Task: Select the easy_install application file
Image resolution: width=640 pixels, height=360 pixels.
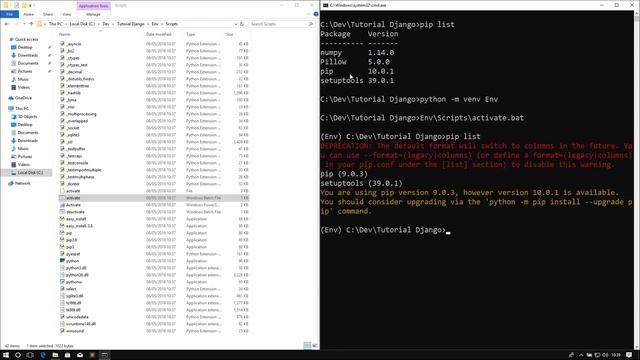Action: click(76, 219)
